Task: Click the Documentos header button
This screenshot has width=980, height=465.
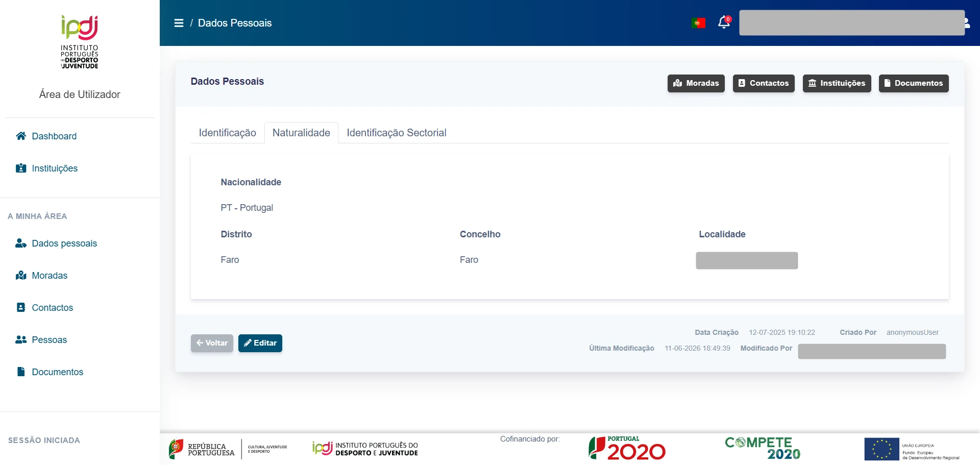Action: 914,83
